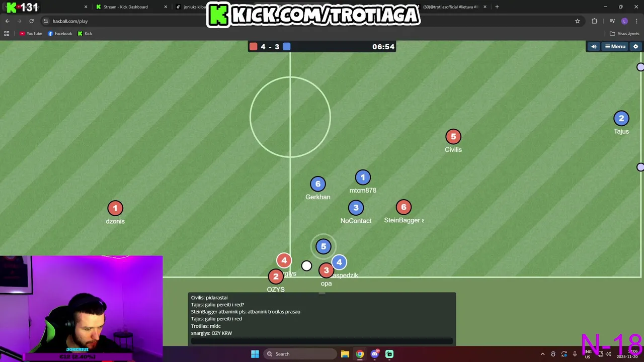Image resolution: width=644 pixels, height=362 pixels.
Task: Close the 'Stream - Kick Dashboard' tab
Action: tap(166, 7)
